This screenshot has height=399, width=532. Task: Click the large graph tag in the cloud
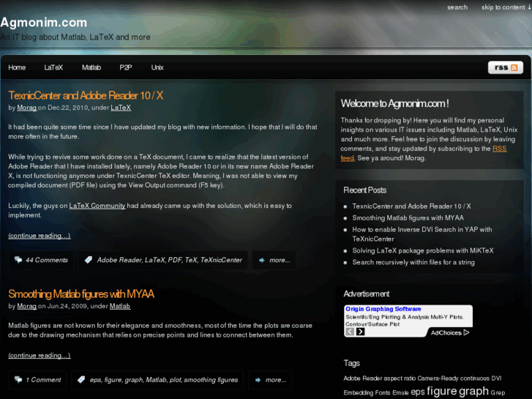473,392
